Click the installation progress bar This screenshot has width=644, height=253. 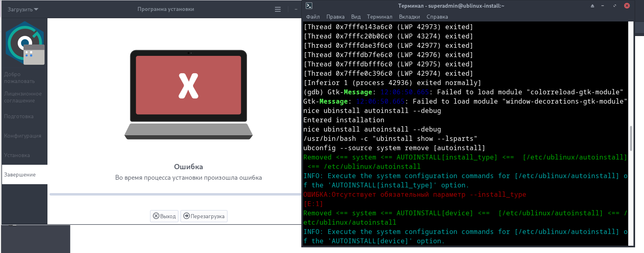tap(175, 194)
